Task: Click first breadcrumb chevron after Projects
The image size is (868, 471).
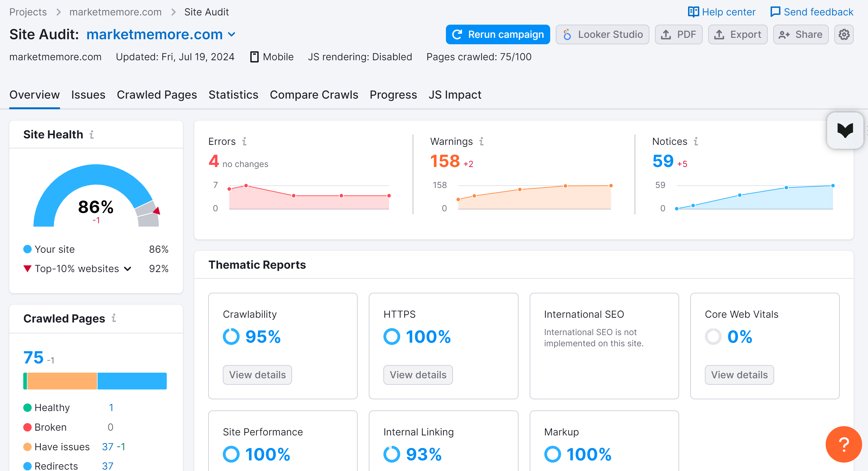Action: (58, 12)
